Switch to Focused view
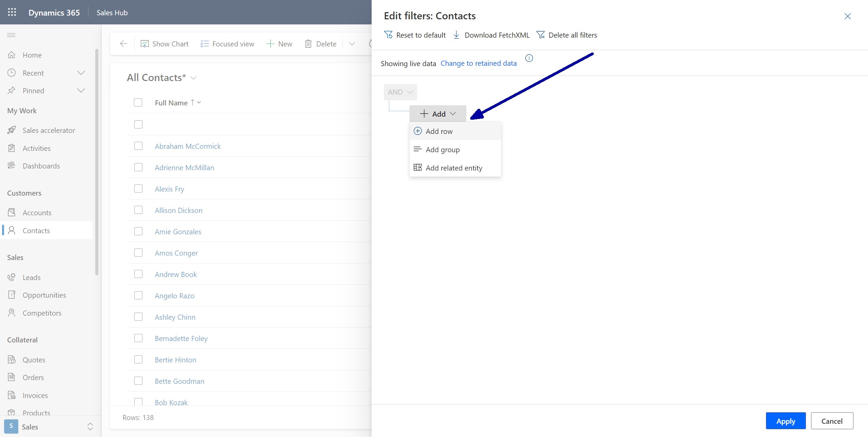 tap(227, 44)
